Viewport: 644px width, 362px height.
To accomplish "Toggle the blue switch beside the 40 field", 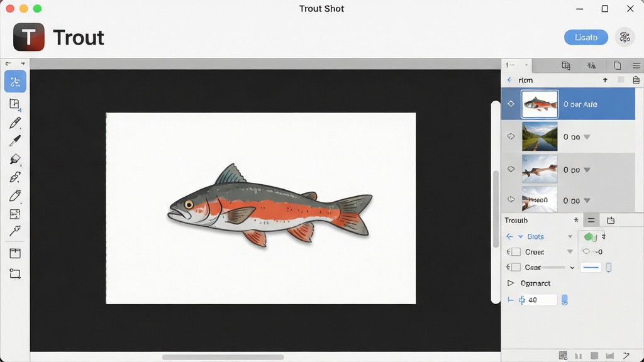I will [565, 300].
